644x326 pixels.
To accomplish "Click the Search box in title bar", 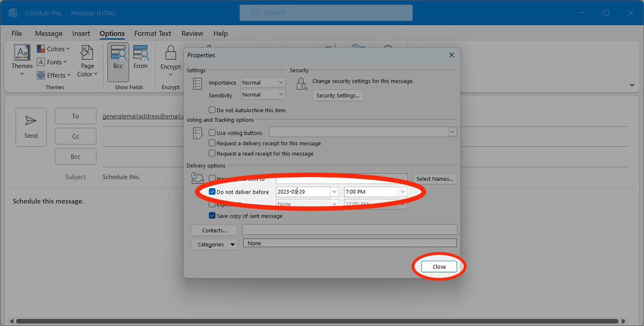I will (x=326, y=13).
